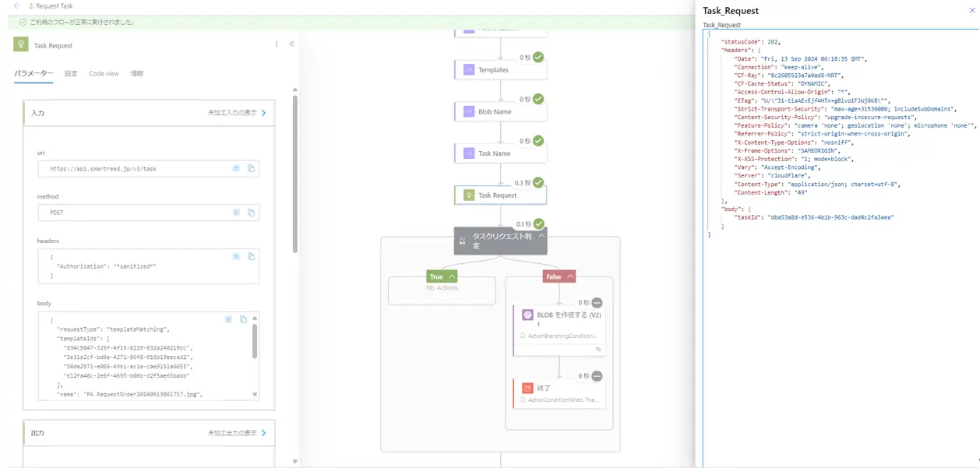Switch to the Code view tab
980x468 pixels.
click(x=104, y=73)
